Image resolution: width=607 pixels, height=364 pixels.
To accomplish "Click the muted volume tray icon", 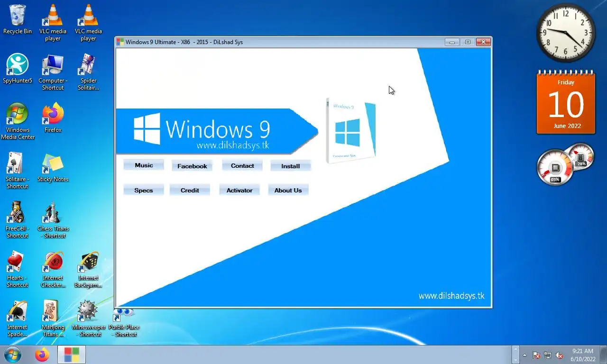I will 559,355.
